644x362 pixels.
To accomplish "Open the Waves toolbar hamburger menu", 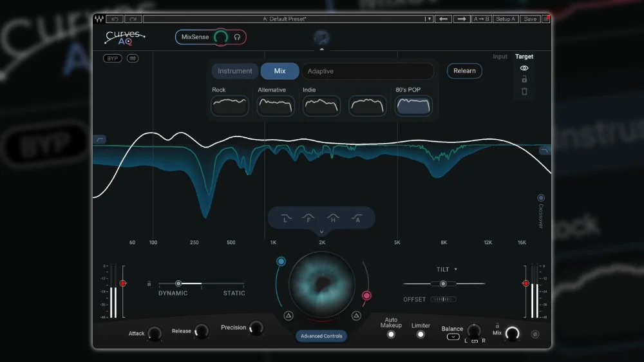I will click(546, 19).
